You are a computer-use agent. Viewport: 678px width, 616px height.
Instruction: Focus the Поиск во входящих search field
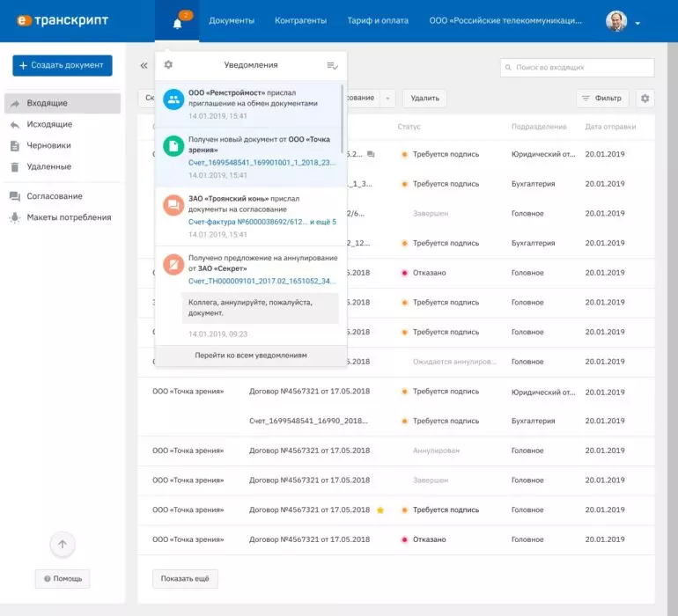(x=578, y=68)
